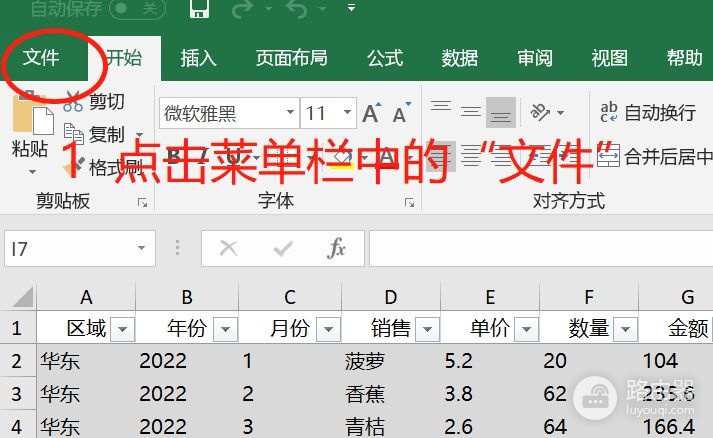Switch to the 页面布局 (Page Layout) tab
The width and height of the screenshot is (713, 438).
pyautogui.click(x=291, y=58)
